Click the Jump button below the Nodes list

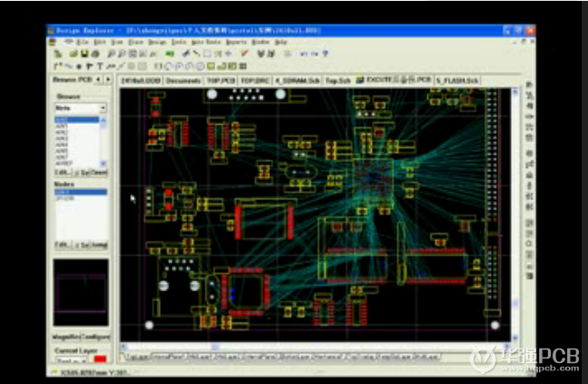coord(99,245)
